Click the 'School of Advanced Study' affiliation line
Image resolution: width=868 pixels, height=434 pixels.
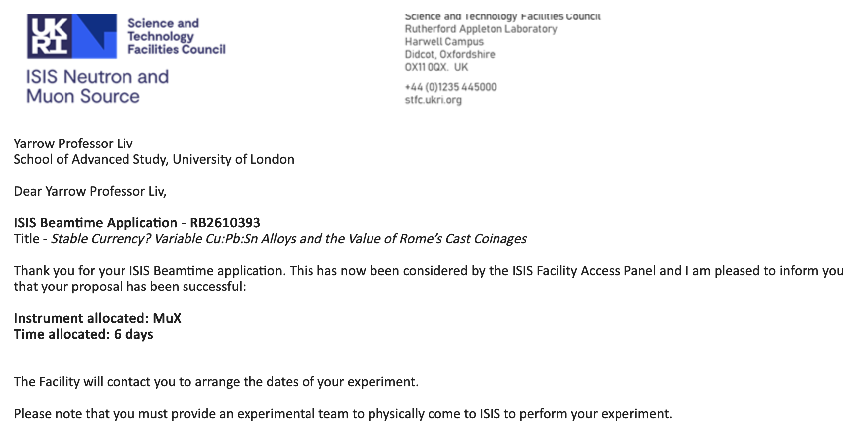(x=154, y=159)
